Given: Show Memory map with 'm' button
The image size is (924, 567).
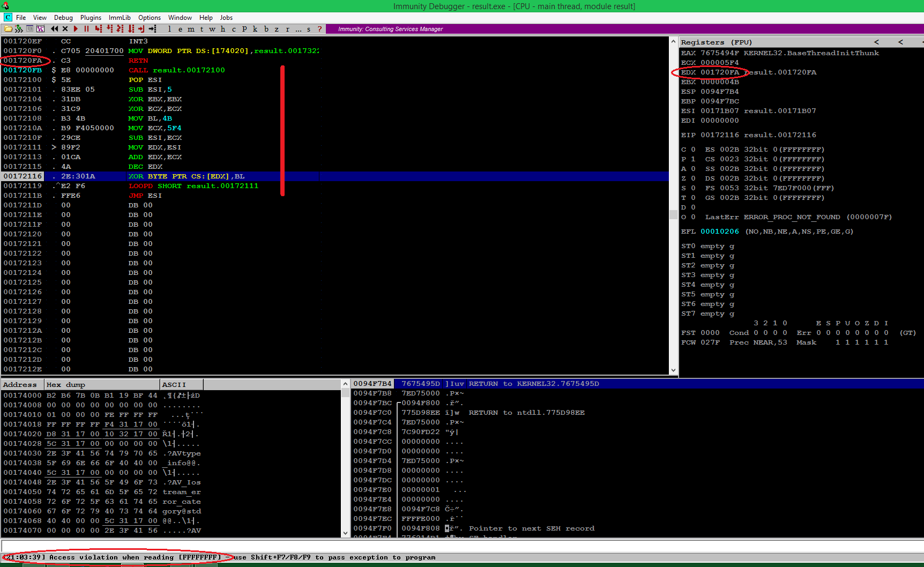Looking at the screenshot, I should (191, 29).
